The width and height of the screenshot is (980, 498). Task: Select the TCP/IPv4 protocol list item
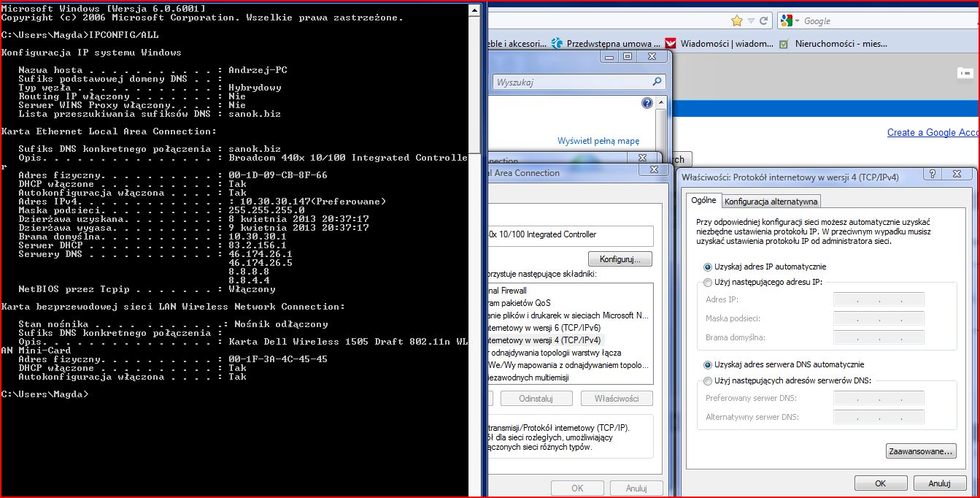click(546, 340)
